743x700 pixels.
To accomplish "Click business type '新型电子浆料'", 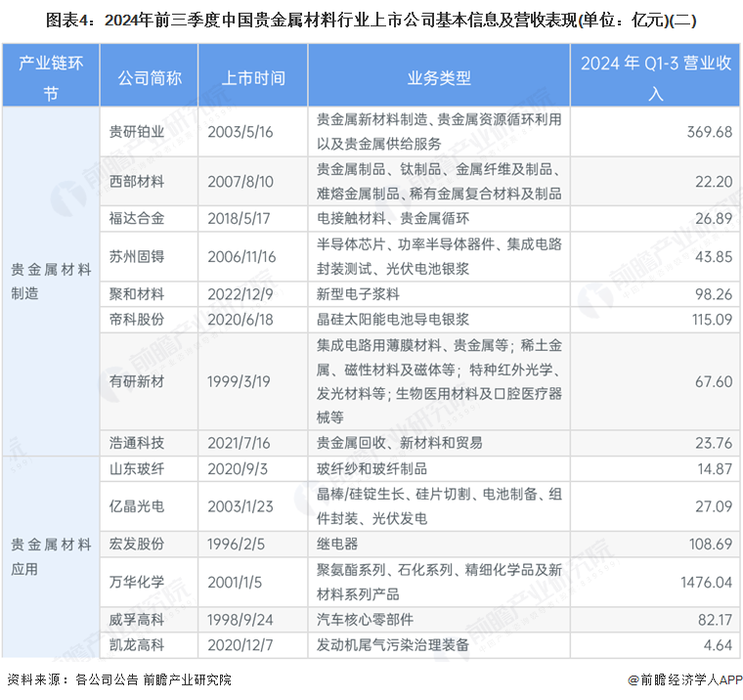I will pyautogui.click(x=358, y=294).
